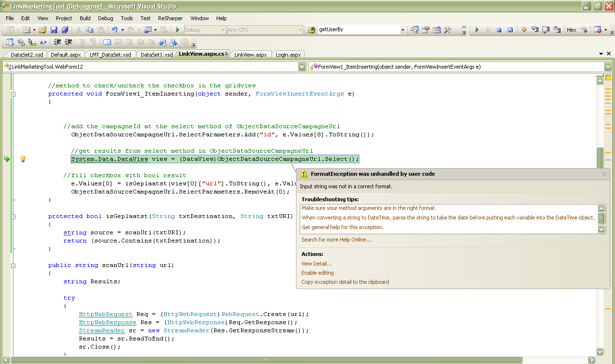Open LinkMarketingTool.WebForm12 class dropdown
Screen dimensions: 615x364
302,67
